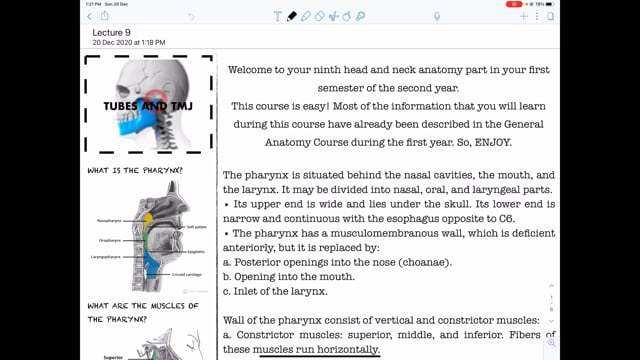The image size is (640, 360).
Task: Open the search/zoom tool in toolbar
Action: pyautogui.click(x=360, y=16)
